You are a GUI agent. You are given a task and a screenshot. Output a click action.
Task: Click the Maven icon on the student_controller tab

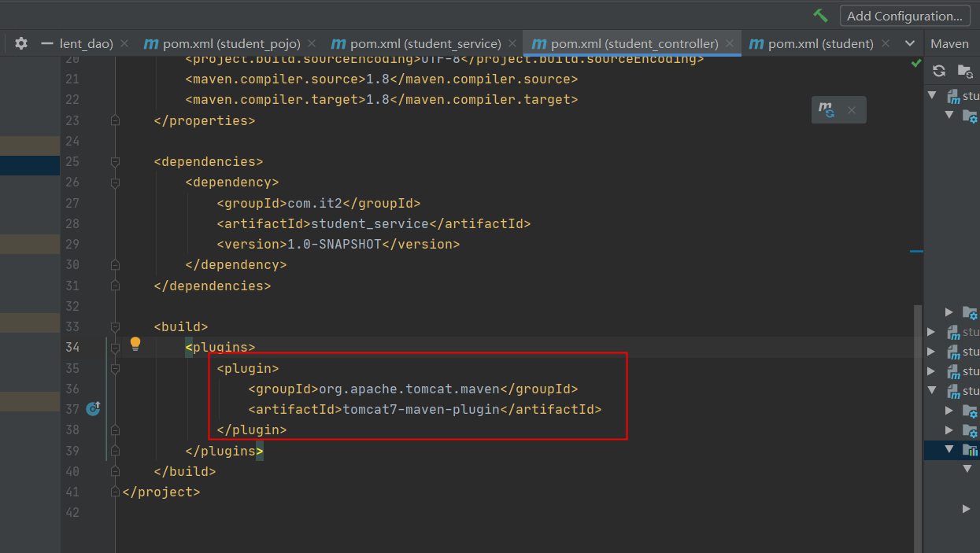[x=539, y=43]
